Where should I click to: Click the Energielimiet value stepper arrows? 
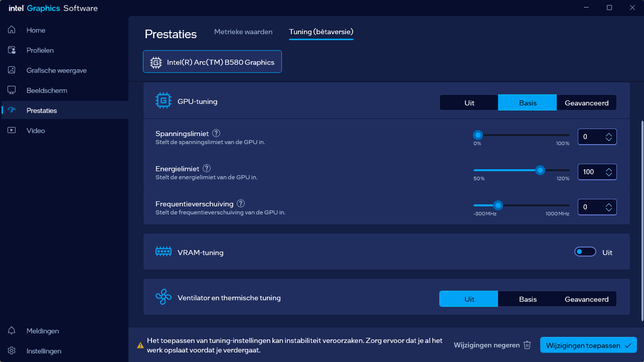[608, 172]
